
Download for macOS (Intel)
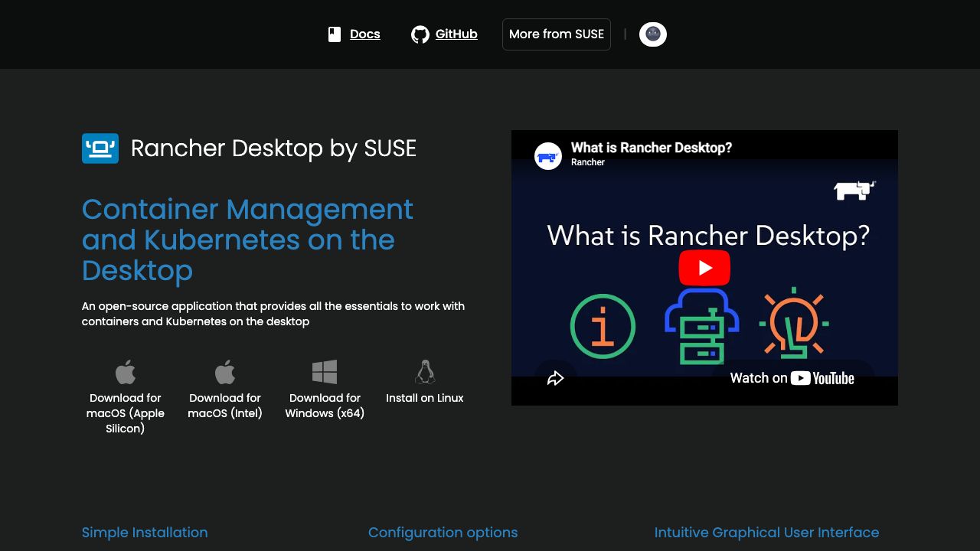click(225, 406)
